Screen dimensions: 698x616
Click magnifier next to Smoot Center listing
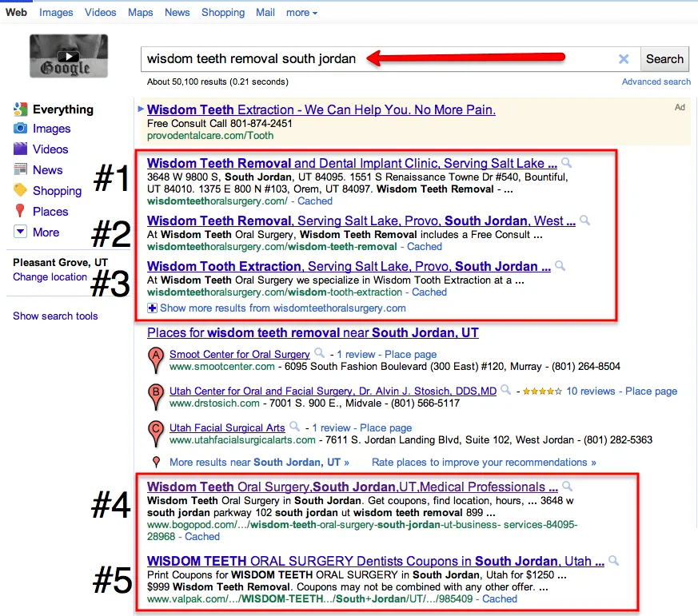coord(319,354)
